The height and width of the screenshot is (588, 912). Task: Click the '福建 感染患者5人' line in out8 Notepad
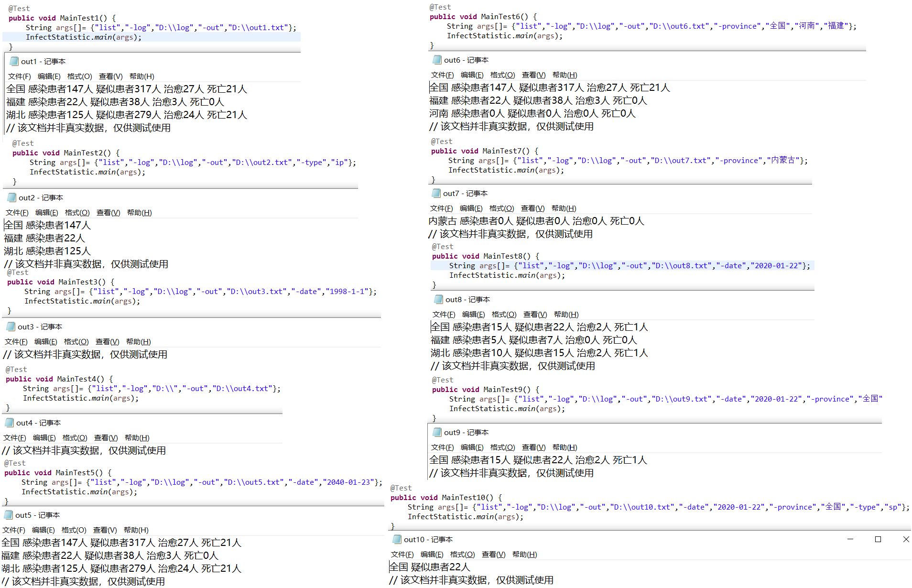[534, 340]
